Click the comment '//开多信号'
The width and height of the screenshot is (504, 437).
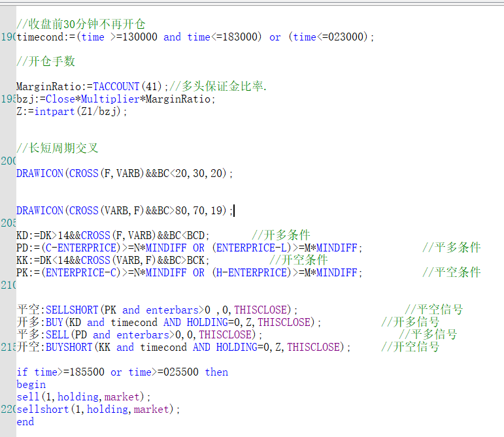pyautogui.click(x=411, y=322)
